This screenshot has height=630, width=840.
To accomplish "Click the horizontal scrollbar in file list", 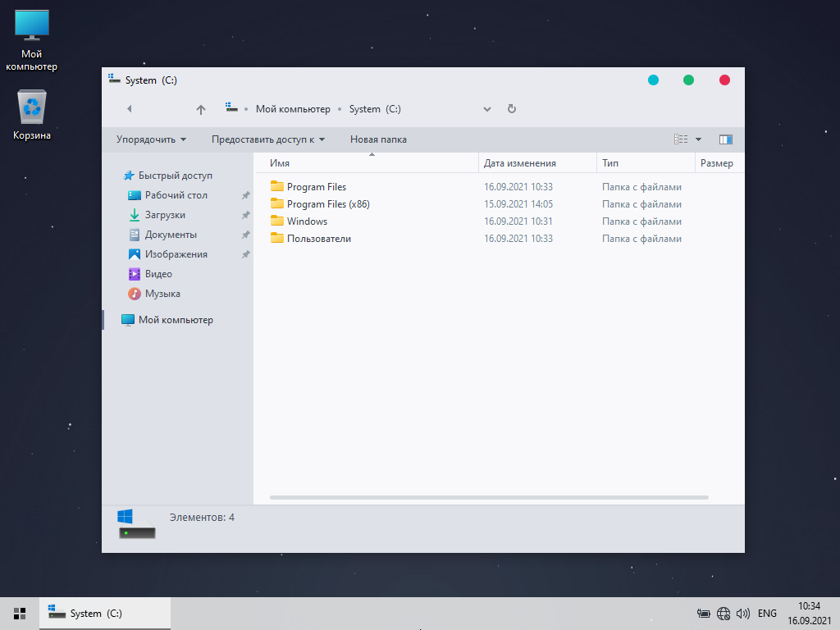I will click(x=488, y=498).
